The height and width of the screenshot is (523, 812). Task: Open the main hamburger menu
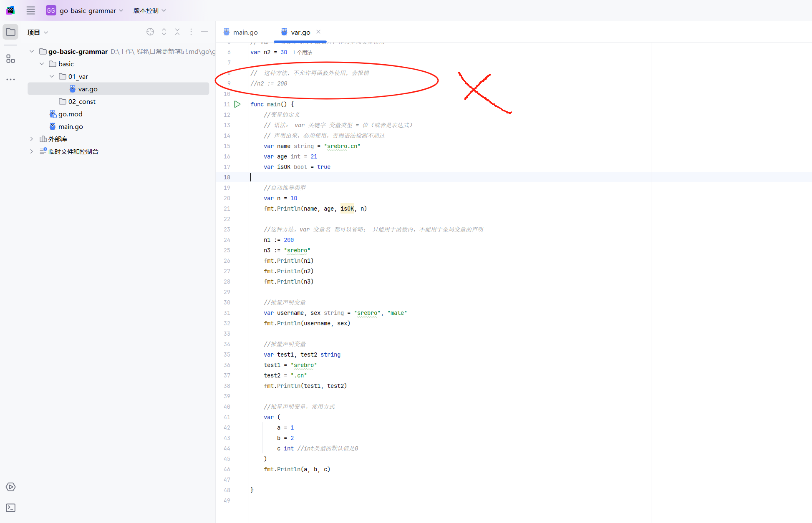[x=31, y=10]
